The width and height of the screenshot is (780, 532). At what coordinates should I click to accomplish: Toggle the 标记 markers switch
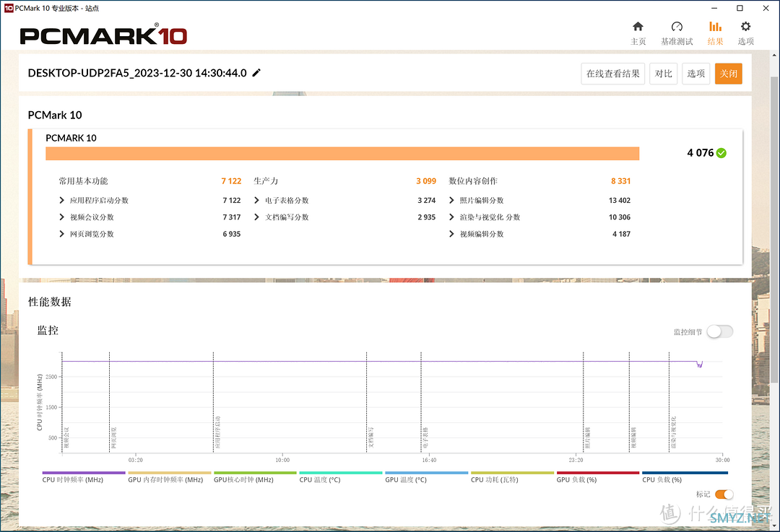point(724,494)
